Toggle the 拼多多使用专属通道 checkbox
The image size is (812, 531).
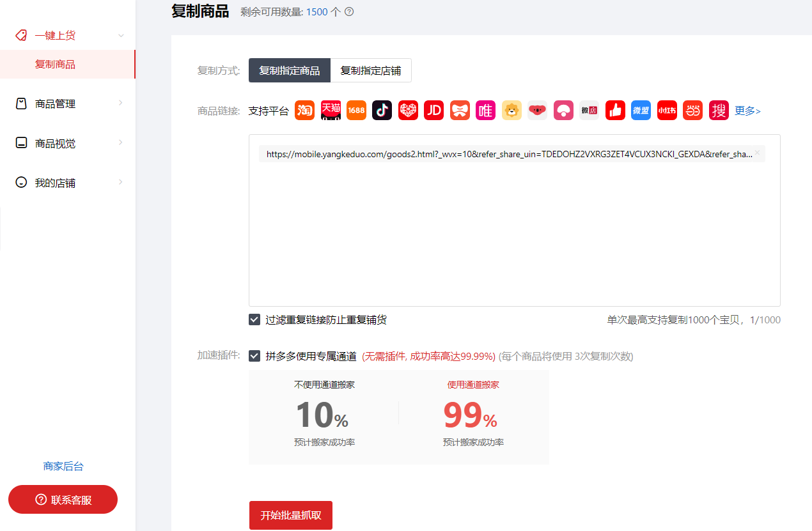point(254,356)
